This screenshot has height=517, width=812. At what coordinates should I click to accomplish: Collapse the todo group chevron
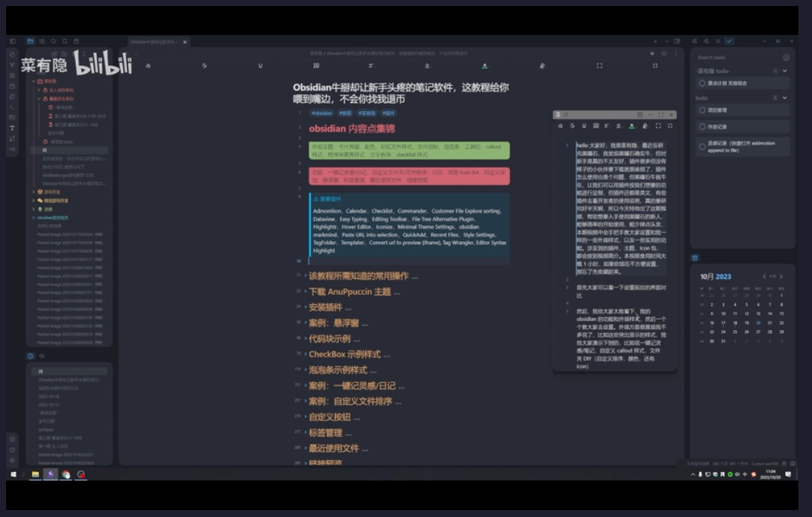pyautogui.click(x=785, y=98)
